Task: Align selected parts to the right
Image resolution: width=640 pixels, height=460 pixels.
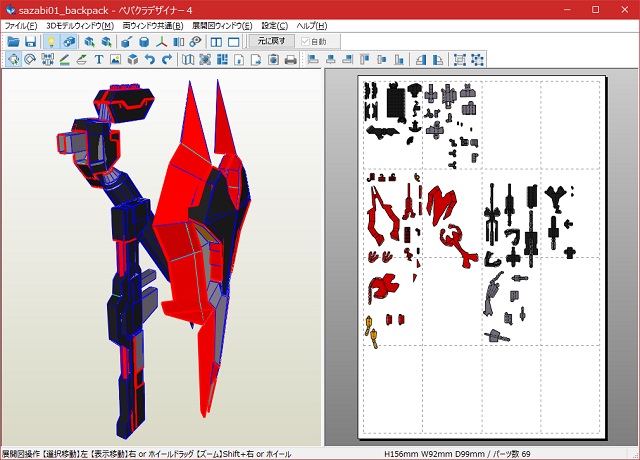Action: point(348,60)
